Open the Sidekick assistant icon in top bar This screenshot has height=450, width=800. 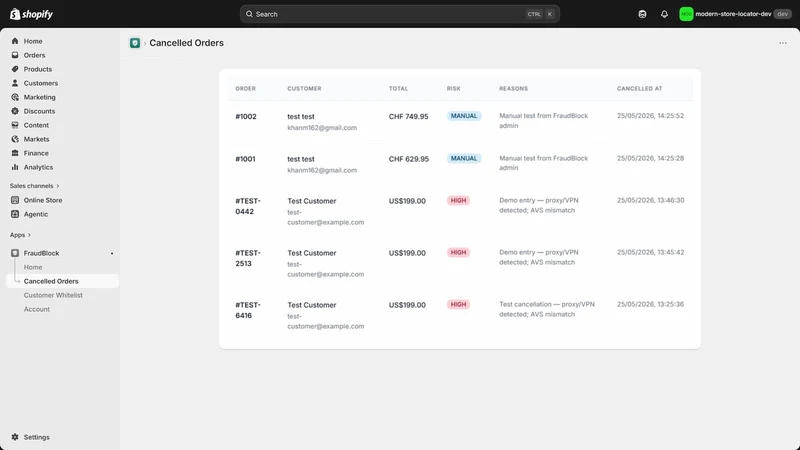pyautogui.click(x=642, y=14)
